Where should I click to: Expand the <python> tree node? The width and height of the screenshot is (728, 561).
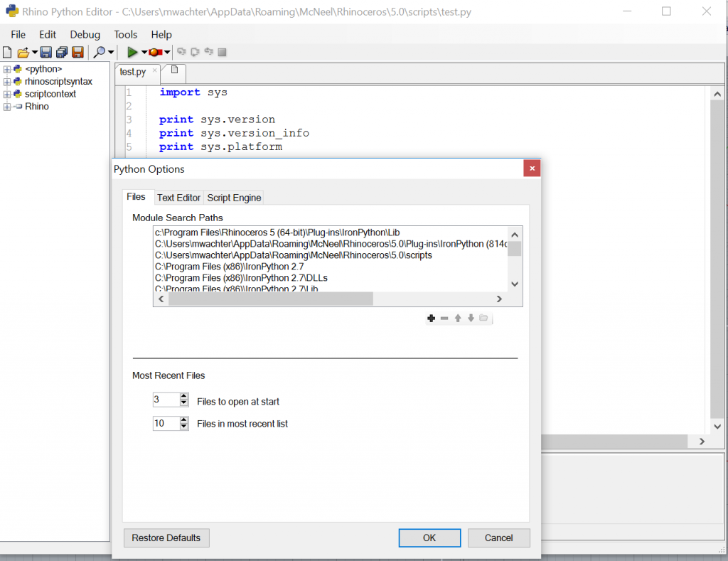(x=6, y=69)
